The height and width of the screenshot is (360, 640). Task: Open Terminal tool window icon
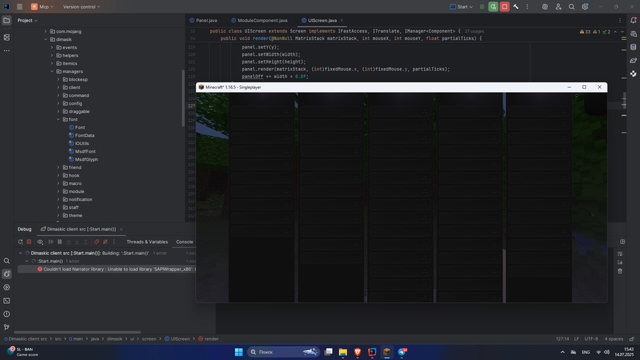coord(7,301)
